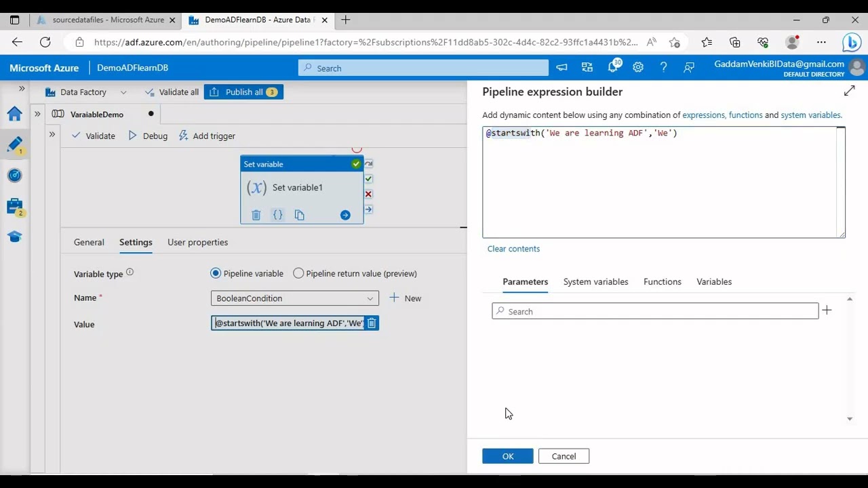Viewport: 868px width, 488px height.
Task: Click Publish all button
Action: (243, 92)
